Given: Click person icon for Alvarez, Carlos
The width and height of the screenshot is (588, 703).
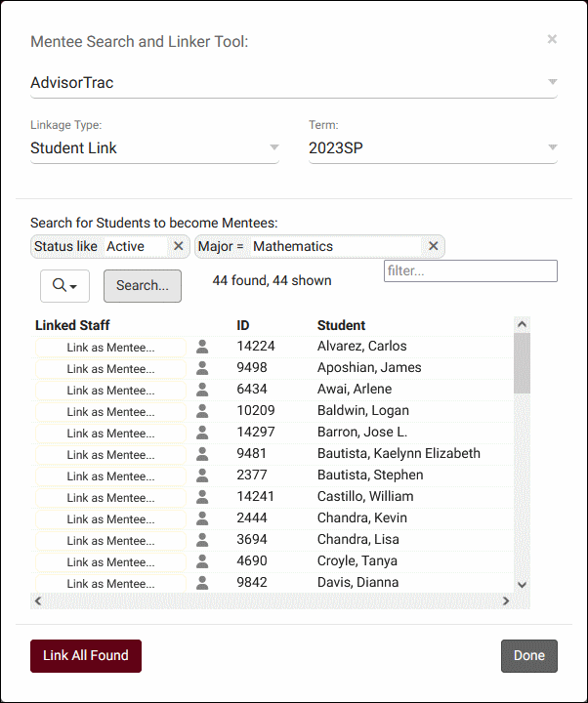Looking at the screenshot, I should [x=202, y=347].
